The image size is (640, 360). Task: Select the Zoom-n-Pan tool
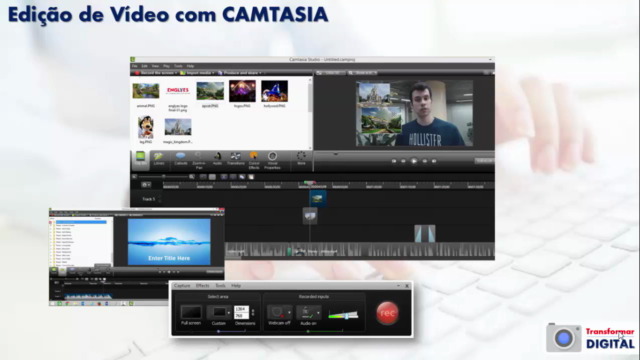199,160
